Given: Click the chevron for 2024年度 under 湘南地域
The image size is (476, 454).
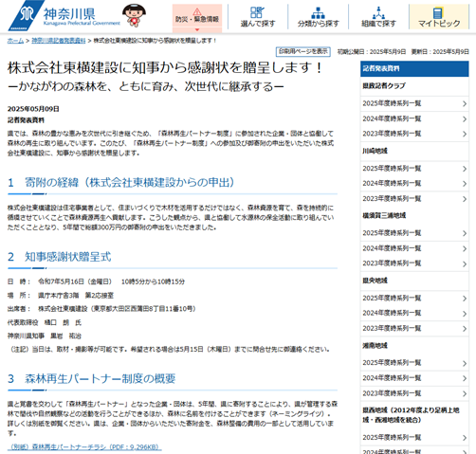Looking at the screenshot, I should 465,378.
